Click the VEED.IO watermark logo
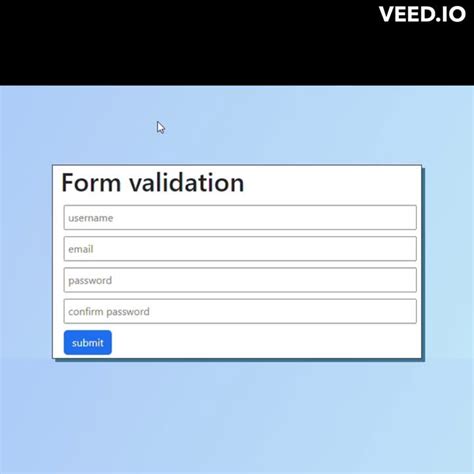Image resolution: width=474 pixels, height=474 pixels. point(422,14)
